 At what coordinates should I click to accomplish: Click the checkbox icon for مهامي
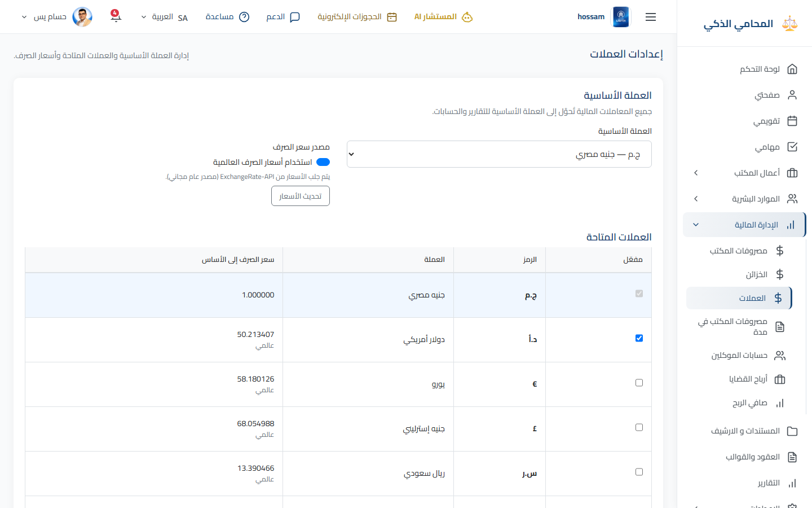tap(792, 147)
